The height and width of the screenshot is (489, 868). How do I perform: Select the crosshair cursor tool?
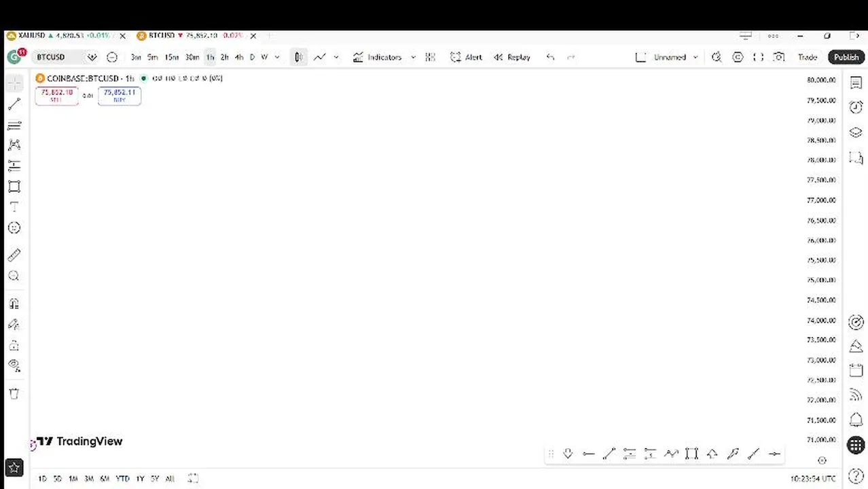pos(14,84)
